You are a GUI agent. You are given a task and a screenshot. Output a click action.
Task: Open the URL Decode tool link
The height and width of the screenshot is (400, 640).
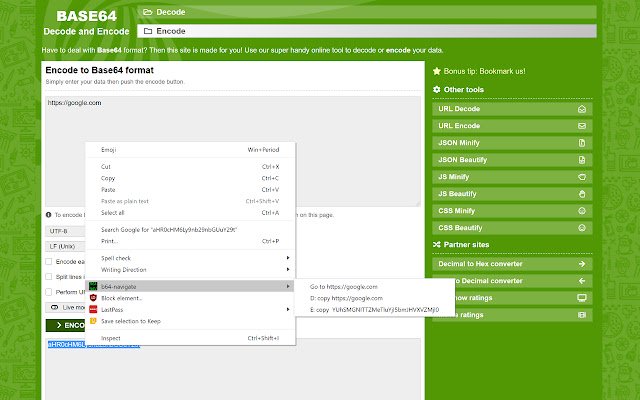(512, 109)
